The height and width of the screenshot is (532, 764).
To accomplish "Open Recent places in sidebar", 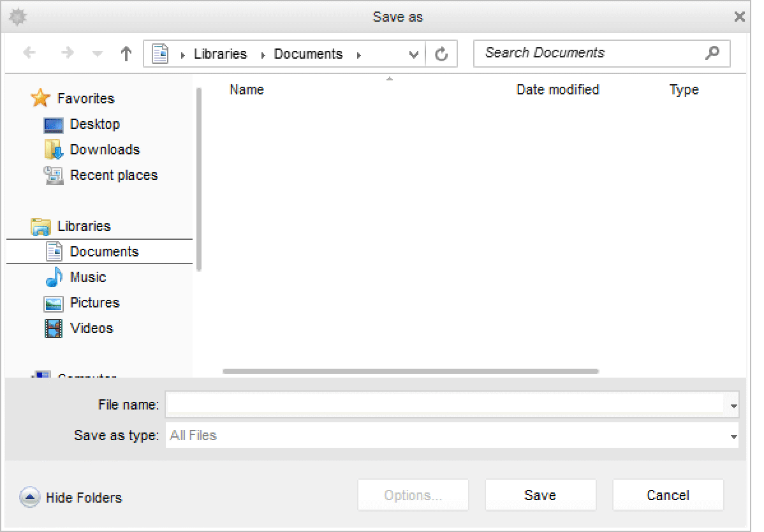I will (x=114, y=175).
